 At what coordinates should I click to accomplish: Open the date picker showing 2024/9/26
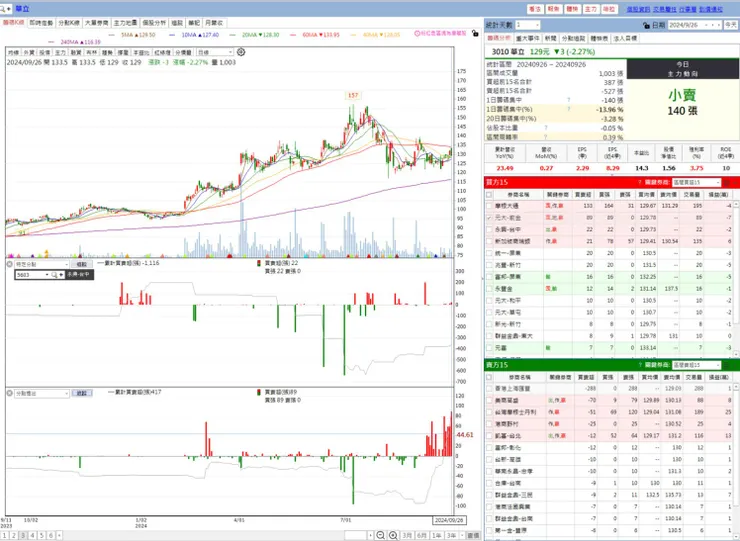point(695,25)
